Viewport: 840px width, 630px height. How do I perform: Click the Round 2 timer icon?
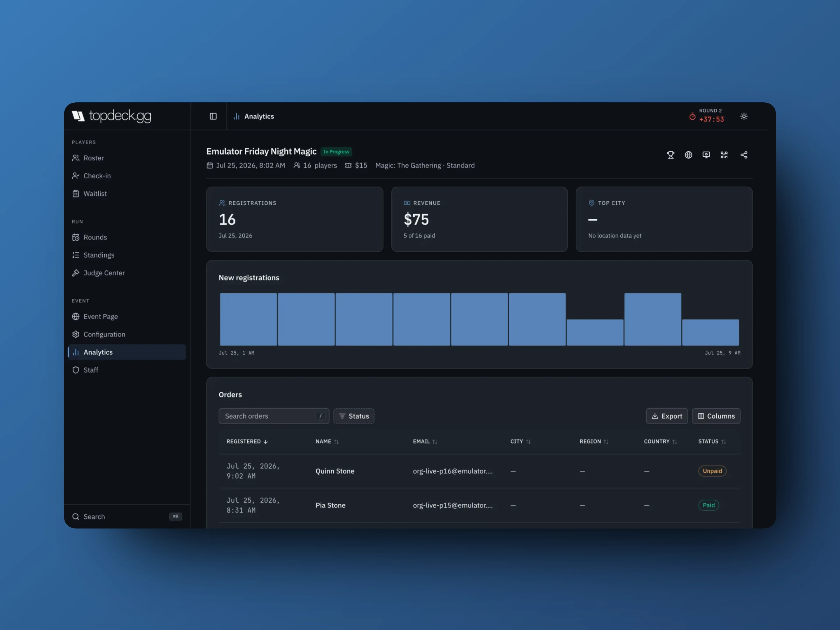692,117
